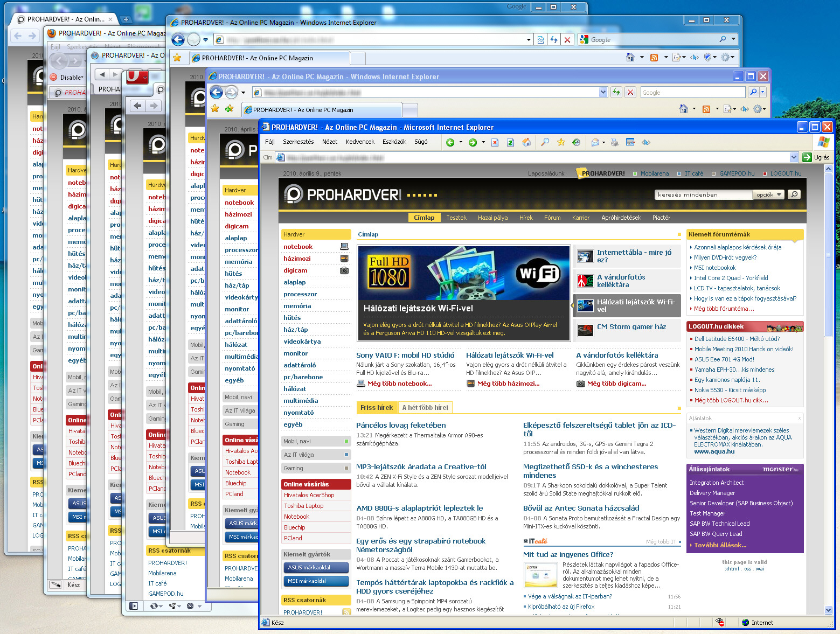This screenshot has width=840, height=634.
Task: Click Stop icon in front Microsoft Internet Explorer toolbar
Action: (x=495, y=142)
